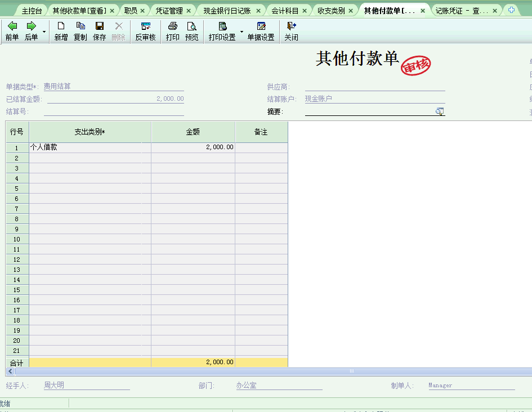This screenshot has height=412, width=532.
Task: Click the 备注 cell of row 1
Action: click(261, 147)
